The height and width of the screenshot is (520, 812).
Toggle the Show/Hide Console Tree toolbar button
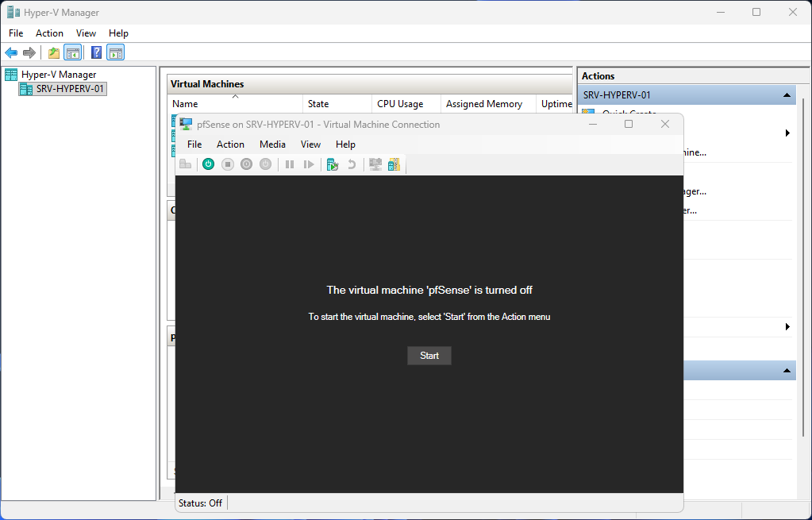[72, 53]
